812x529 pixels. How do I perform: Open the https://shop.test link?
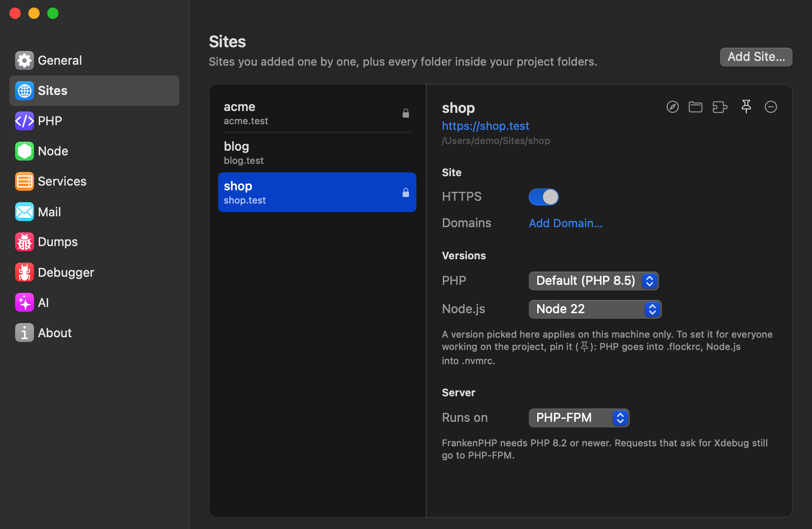(485, 126)
